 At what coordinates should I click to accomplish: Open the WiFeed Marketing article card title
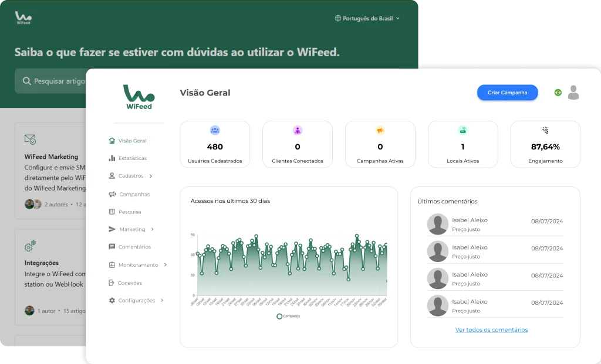click(x=52, y=157)
